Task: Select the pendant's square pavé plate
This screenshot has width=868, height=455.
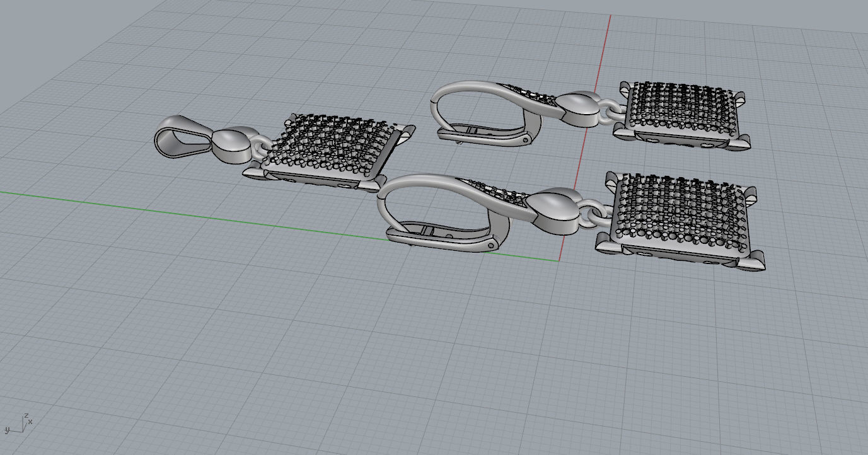Action: (x=329, y=151)
